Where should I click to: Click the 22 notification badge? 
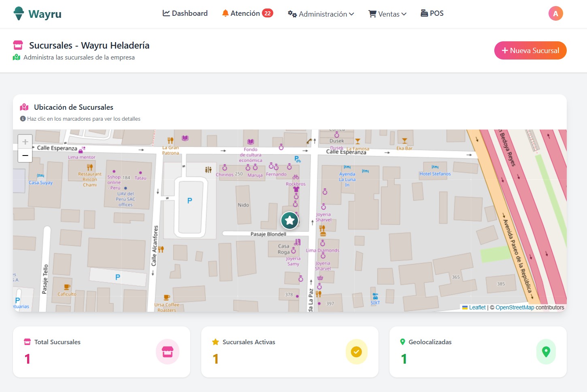(x=268, y=13)
